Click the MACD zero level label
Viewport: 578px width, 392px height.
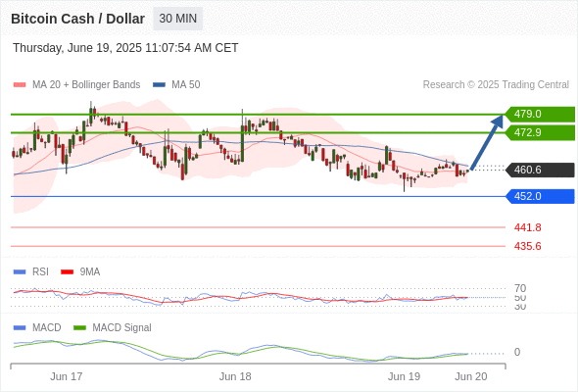click(x=517, y=352)
